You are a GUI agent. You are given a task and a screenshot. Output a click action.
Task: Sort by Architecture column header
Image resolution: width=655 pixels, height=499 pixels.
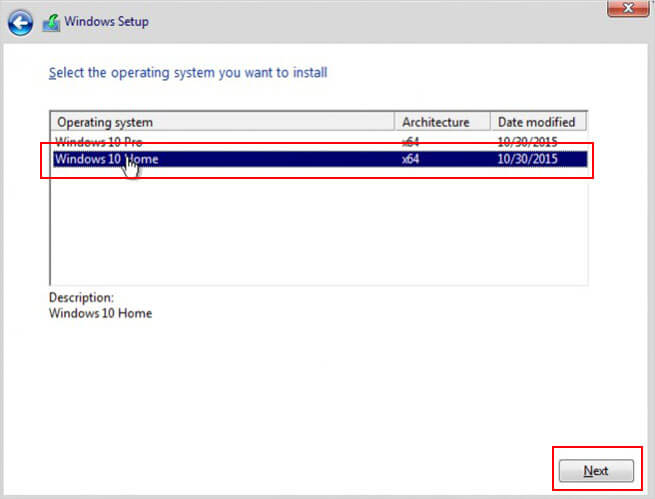coord(442,122)
